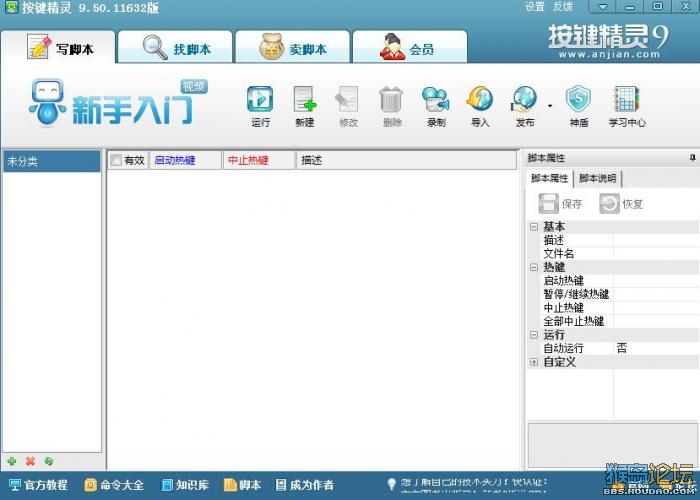Click 成为作者 become author link
Viewport: 700px width, 500px height.
click(304, 485)
